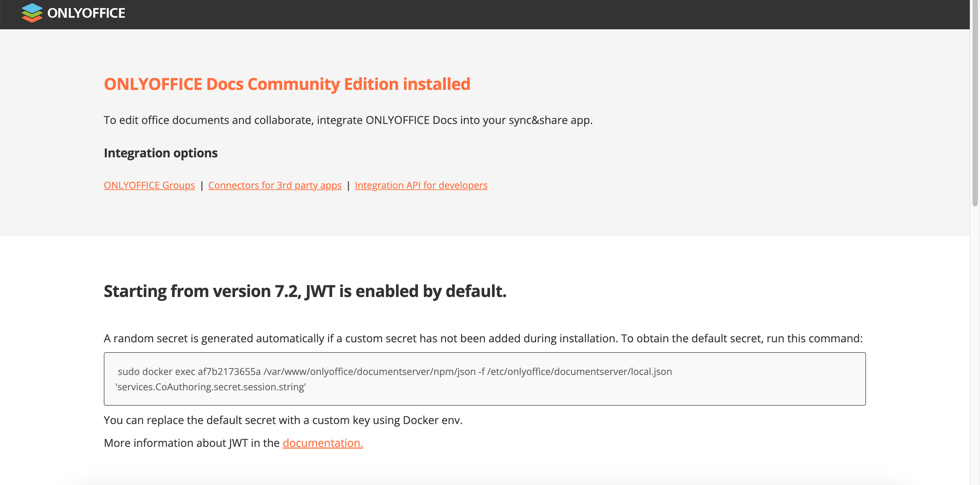Click the 'Starting from version 7.2' heading
The width and height of the screenshot is (980, 485).
pos(305,291)
